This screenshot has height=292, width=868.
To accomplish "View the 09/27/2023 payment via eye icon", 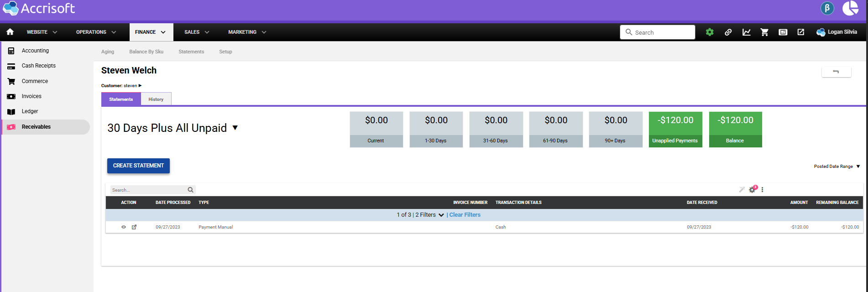I will click(x=123, y=227).
